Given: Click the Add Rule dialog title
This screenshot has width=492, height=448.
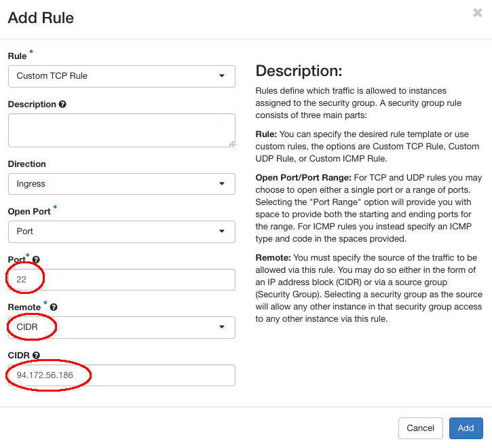Looking at the screenshot, I should (41, 18).
